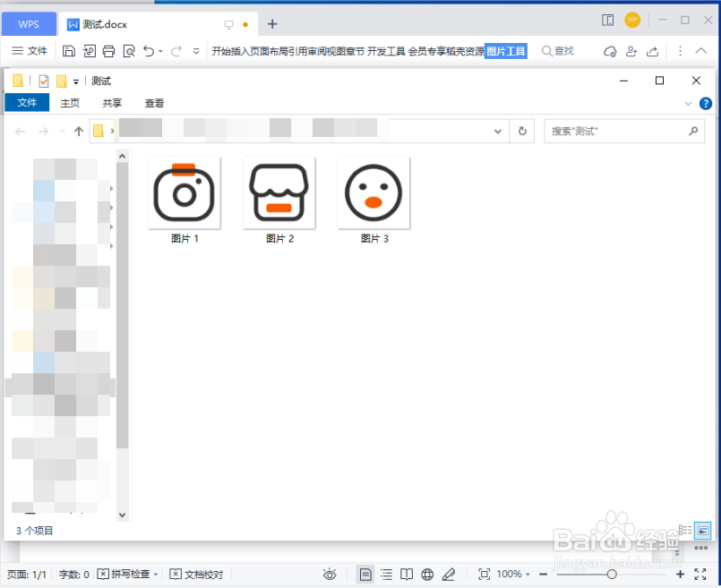Viewport: 721px width, 588px height.
Task: Click the zoom in plus button
Action: [x=680, y=575]
